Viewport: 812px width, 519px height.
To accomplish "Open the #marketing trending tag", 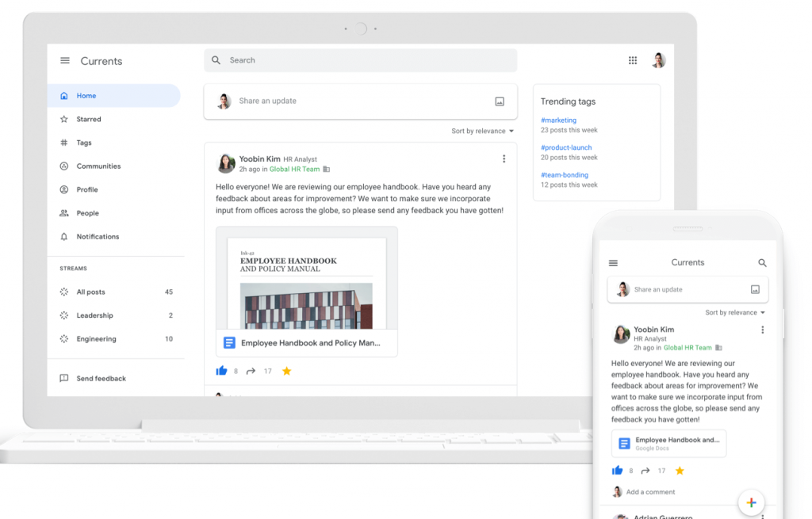I will (558, 120).
